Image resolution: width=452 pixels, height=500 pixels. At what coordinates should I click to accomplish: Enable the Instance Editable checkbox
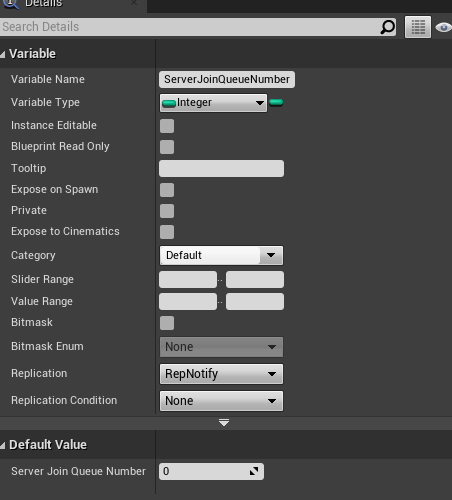pos(167,126)
